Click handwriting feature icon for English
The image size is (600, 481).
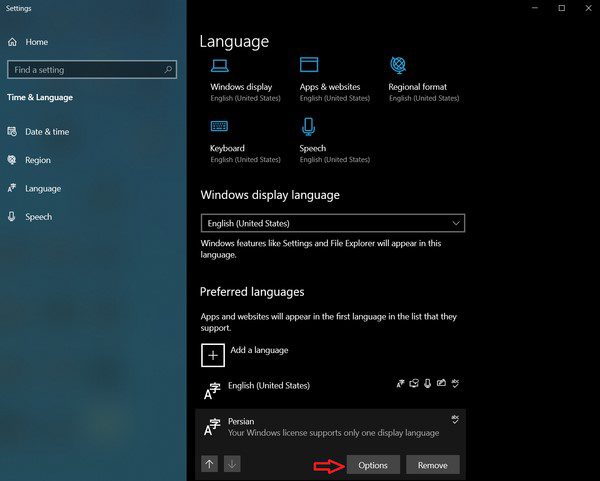point(441,383)
